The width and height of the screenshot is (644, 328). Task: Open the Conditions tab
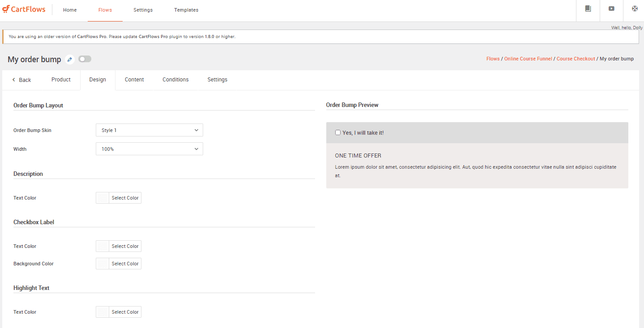point(175,80)
